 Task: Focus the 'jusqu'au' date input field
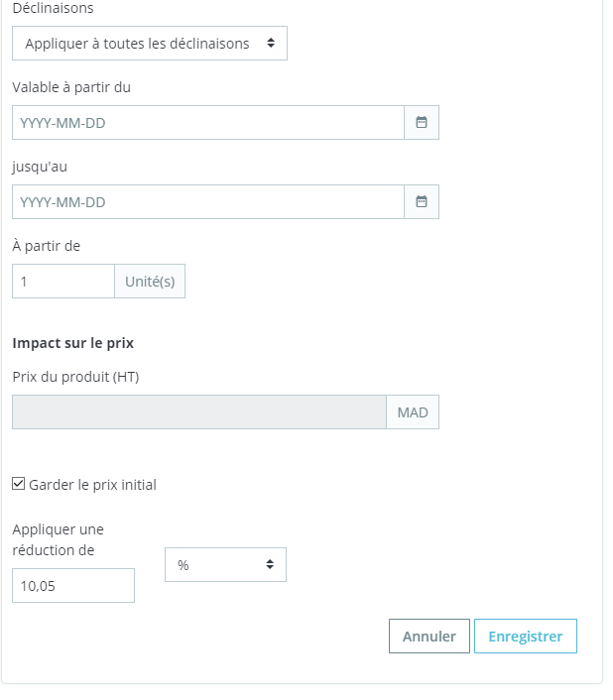pyautogui.click(x=208, y=202)
